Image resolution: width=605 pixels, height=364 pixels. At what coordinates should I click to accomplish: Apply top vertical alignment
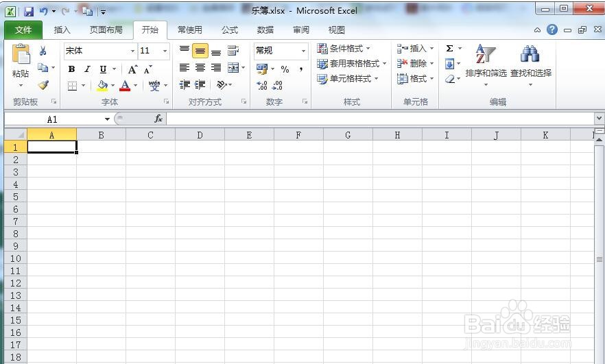coord(185,50)
